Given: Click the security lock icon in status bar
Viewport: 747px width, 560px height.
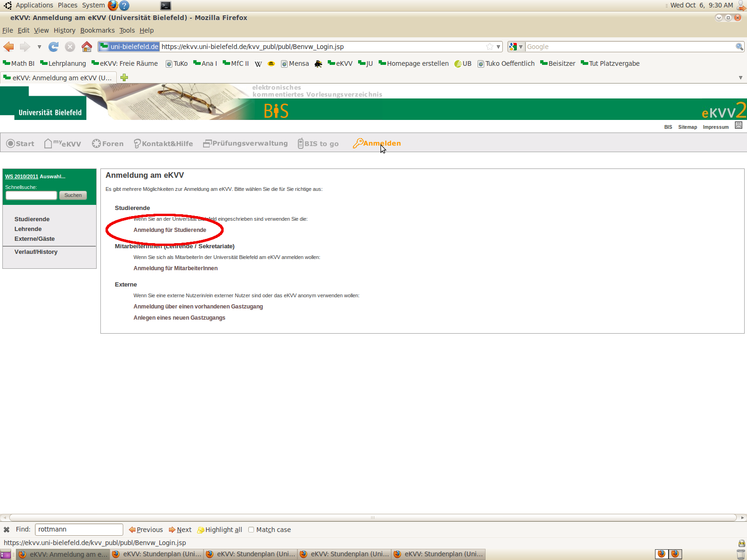Looking at the screenshot, I should (x=741, y=543).
